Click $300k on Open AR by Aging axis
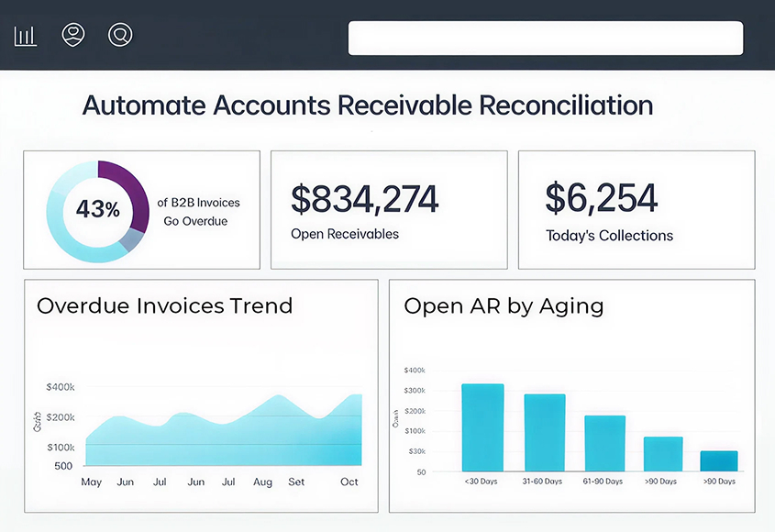 415,391
